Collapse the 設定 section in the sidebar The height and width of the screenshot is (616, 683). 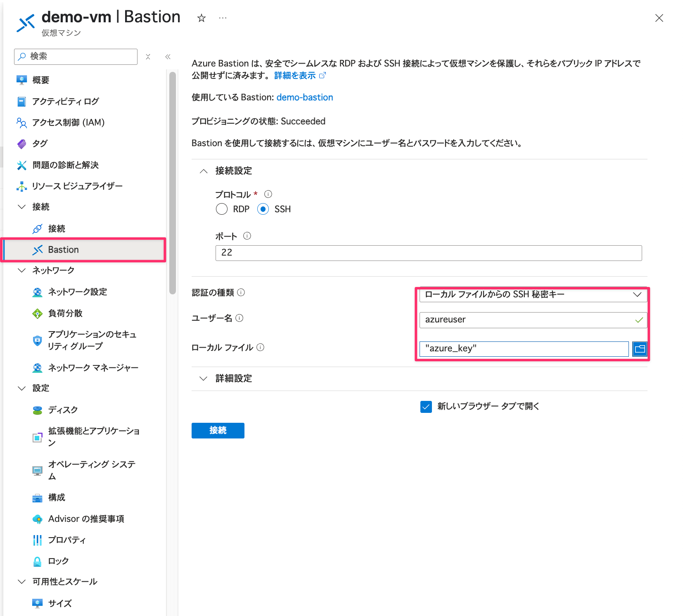tap(21, 388)
